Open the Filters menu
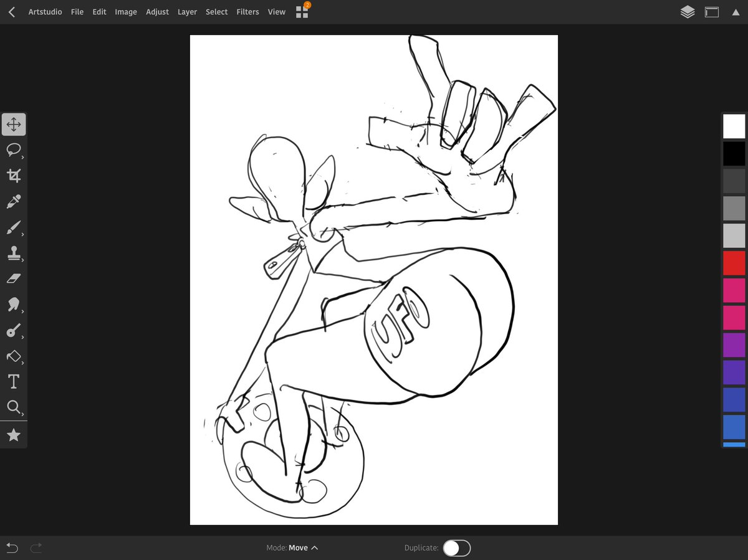748x560 pixels. (x=247, y=12)
